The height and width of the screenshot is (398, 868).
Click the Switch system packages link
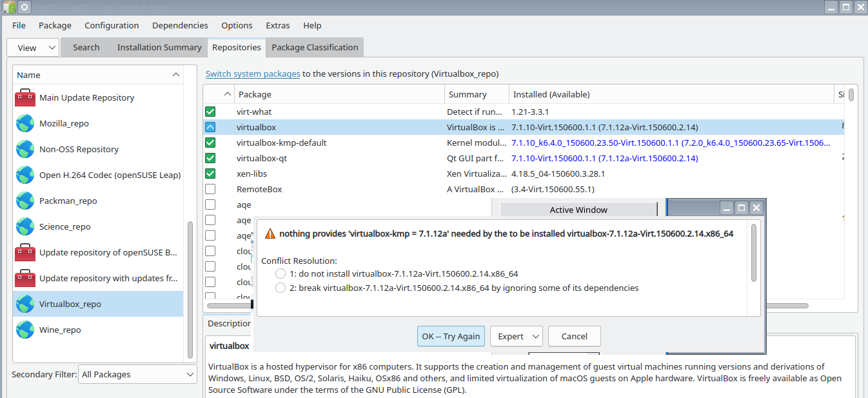[x=253, y=74]
